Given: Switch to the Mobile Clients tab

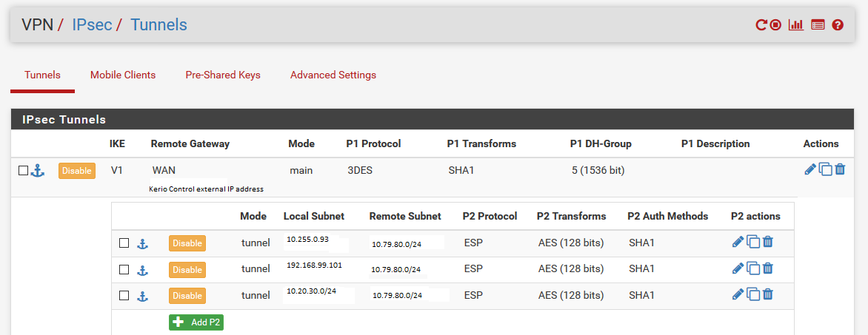Looking at the screenshot, I should pyautogui.click(x=123, y=75).
